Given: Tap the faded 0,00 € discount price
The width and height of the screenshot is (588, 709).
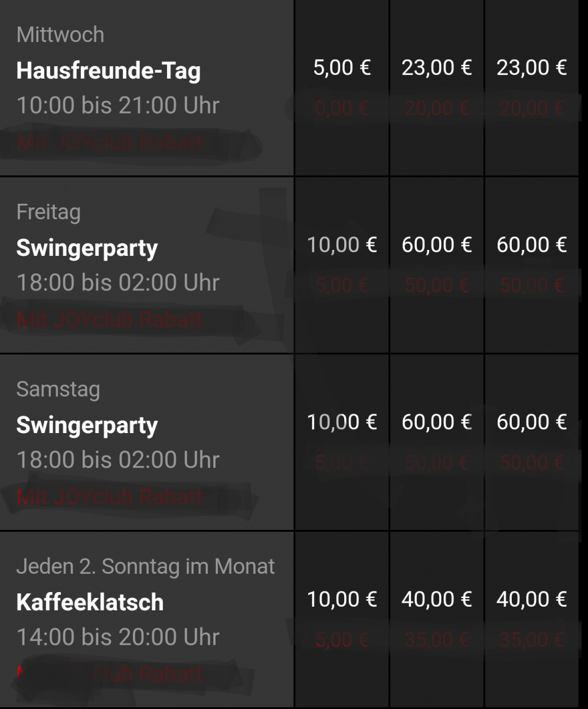Looking at the screenshot, I should 342,109.
